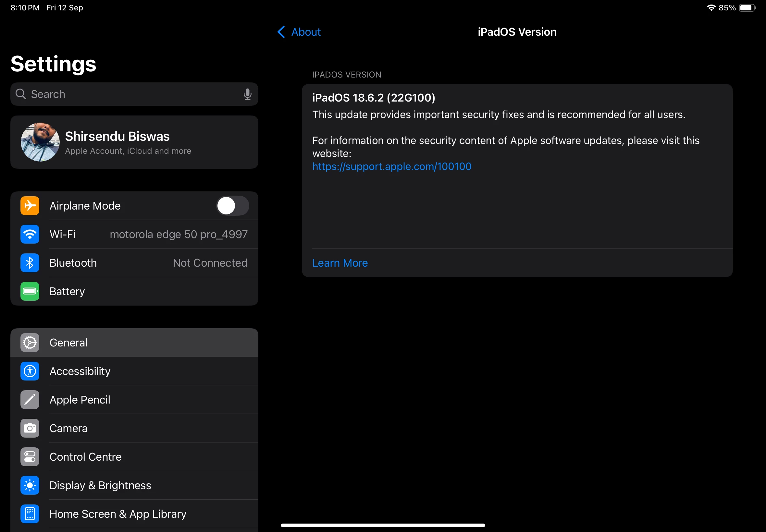Tap the Camera settings icon
Viewport: 766px width, 532px height.
pyautogui.click(x=30, y=428)
